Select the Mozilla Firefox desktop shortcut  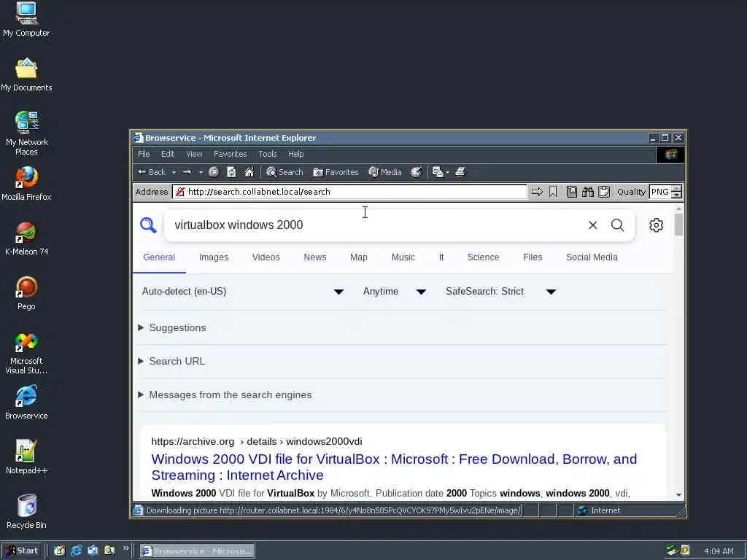(x=26, y=184)
